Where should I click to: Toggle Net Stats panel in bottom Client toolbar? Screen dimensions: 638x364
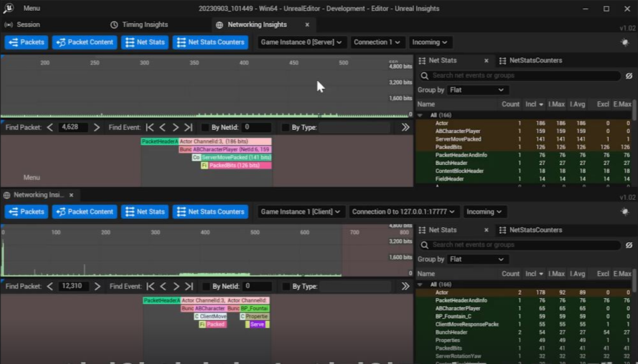click(x=145, y=212)
